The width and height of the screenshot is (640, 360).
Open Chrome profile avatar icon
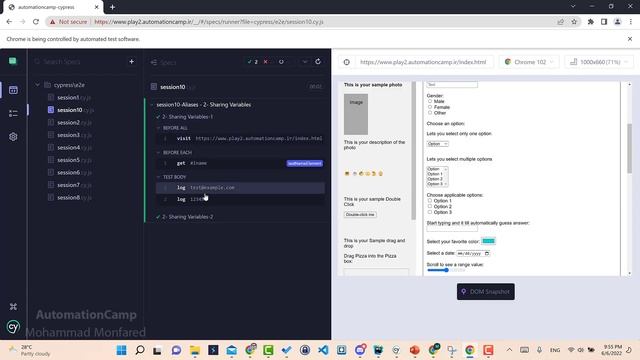click(x=618, y=22)
